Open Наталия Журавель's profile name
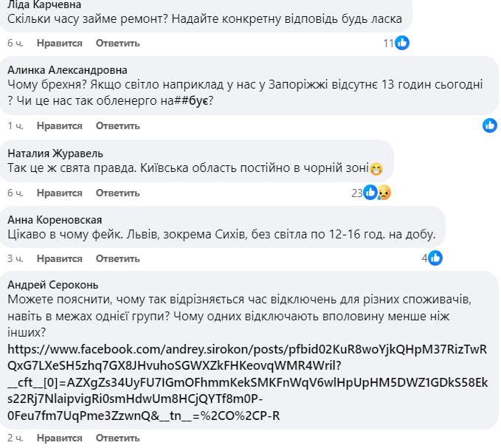This screenshot has width=501, height=448. 55,154
